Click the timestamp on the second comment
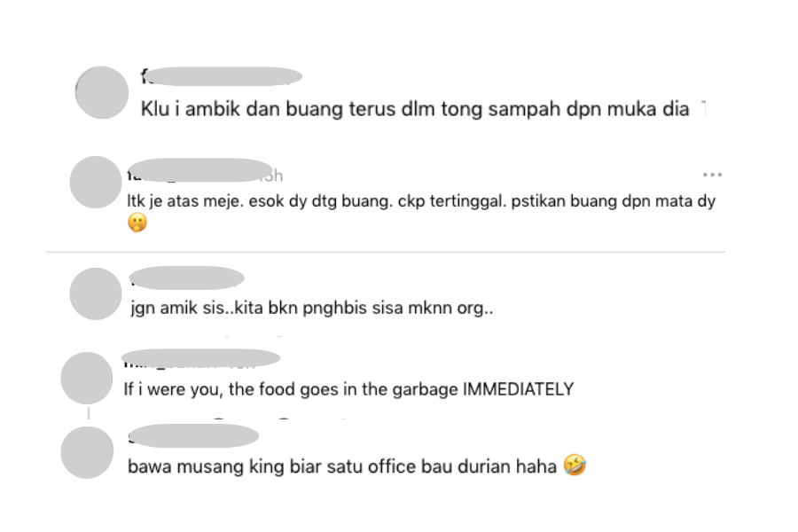The height and width of the screenshot is (532, 798). coord(275,176)
